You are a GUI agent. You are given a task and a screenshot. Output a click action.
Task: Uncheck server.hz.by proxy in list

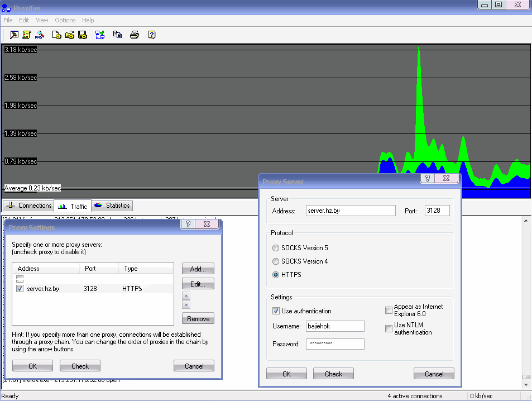[20, 288]
